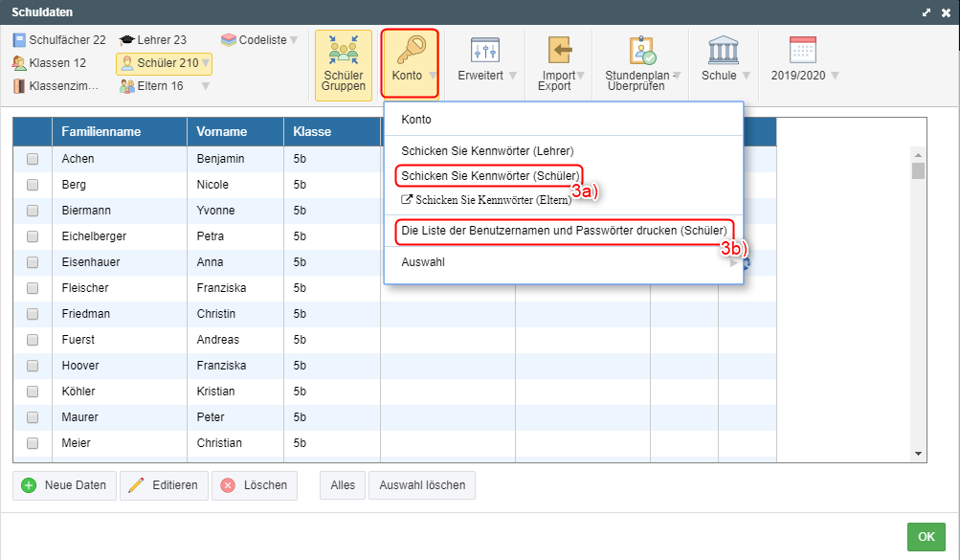The height and width of the screenshot is (560, 960).
Task: Open Schulfächer 22 list
Action: (x=59, y=40)
